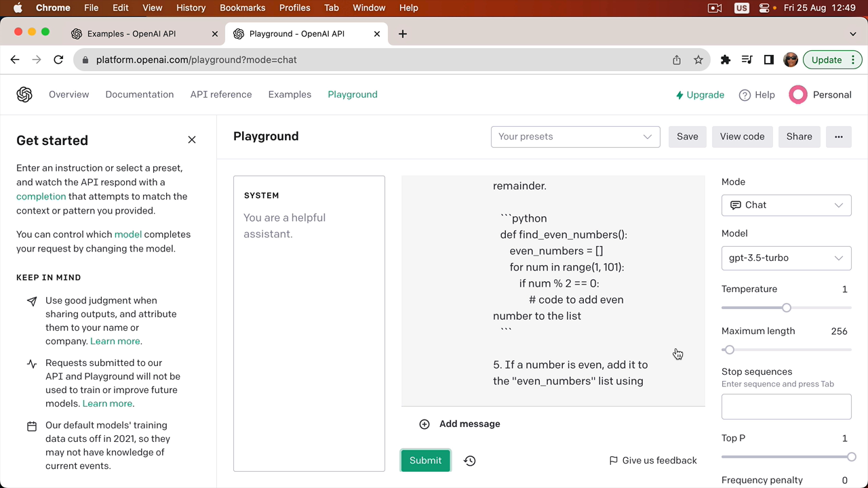
Task: Open the conversation history clock icon
Action: point(469,460)
